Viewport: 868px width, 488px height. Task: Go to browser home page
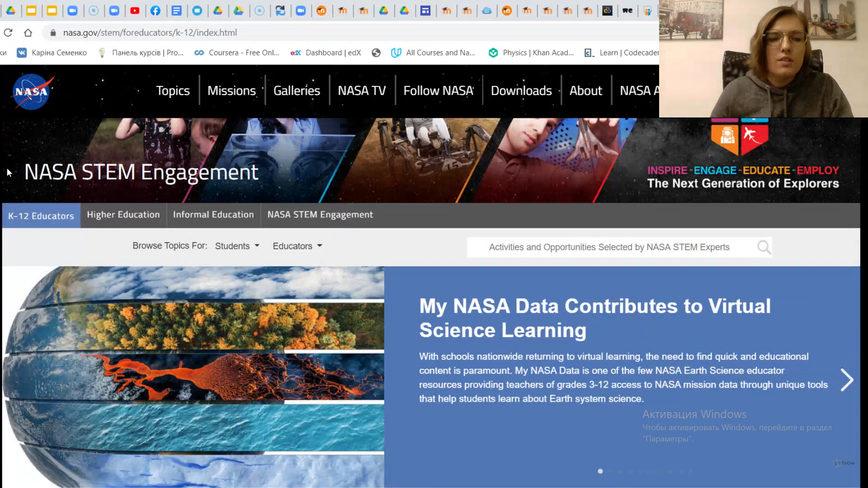(x=28, y=33)
